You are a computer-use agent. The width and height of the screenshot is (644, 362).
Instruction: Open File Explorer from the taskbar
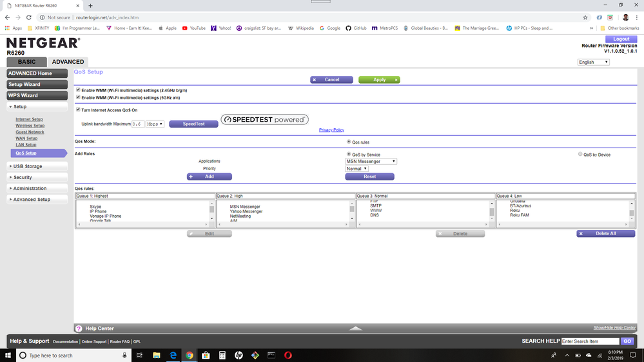tap(157, 355)
